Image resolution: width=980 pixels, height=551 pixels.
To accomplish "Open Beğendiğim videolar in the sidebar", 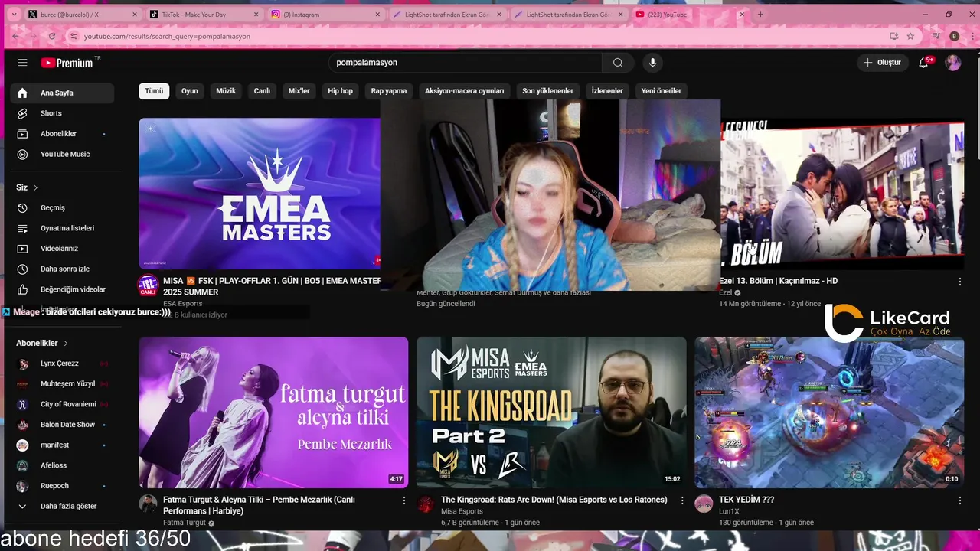I will (x=63, y=289).
